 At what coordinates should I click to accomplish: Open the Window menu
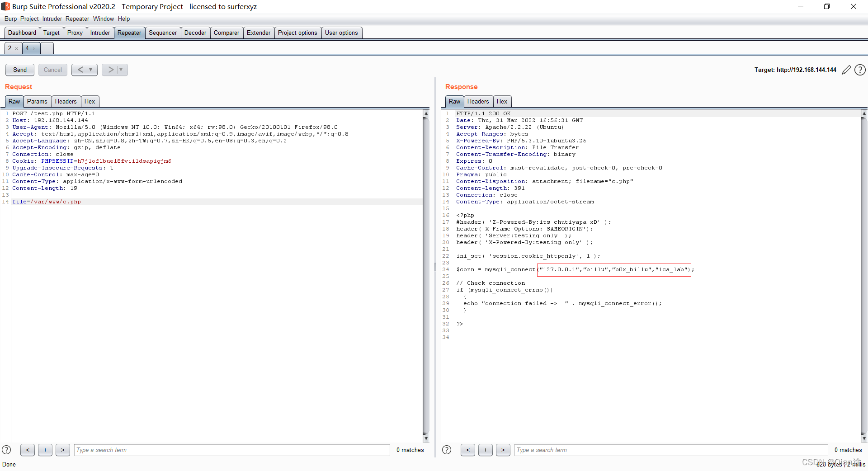pos(104,19)
